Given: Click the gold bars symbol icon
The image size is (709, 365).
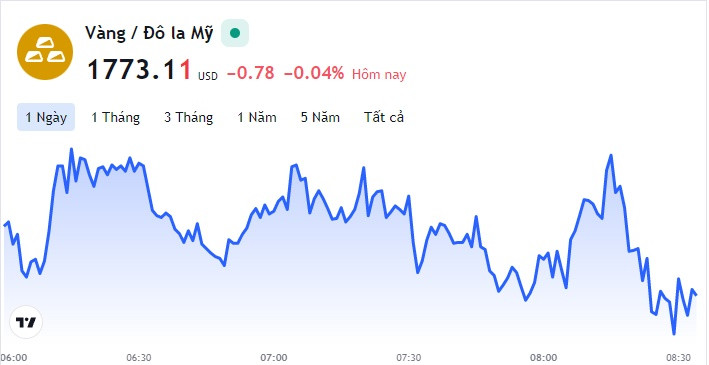Looking at the screenshot, I should [x=45, y=52].
